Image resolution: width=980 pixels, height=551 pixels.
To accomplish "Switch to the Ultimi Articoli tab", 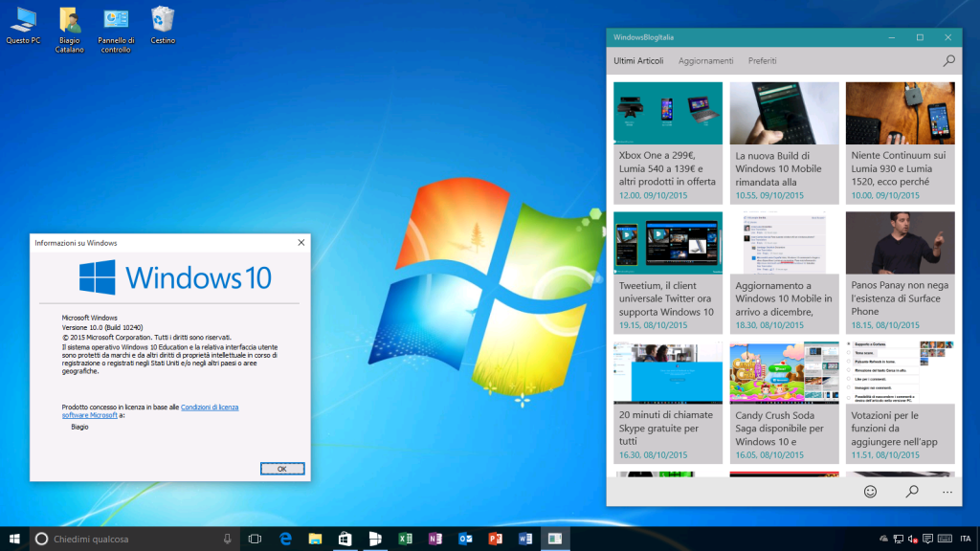I will pyautogui.click(x=638, y=60).
